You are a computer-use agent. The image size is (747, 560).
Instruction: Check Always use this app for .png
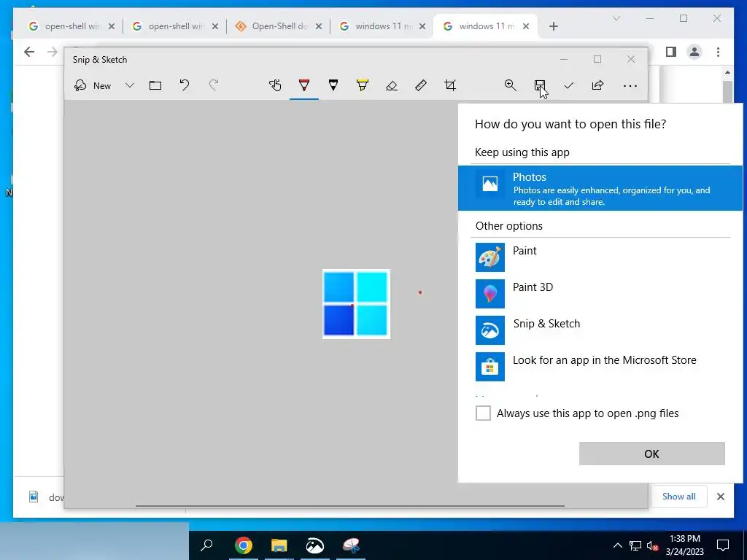pos(483,413)
